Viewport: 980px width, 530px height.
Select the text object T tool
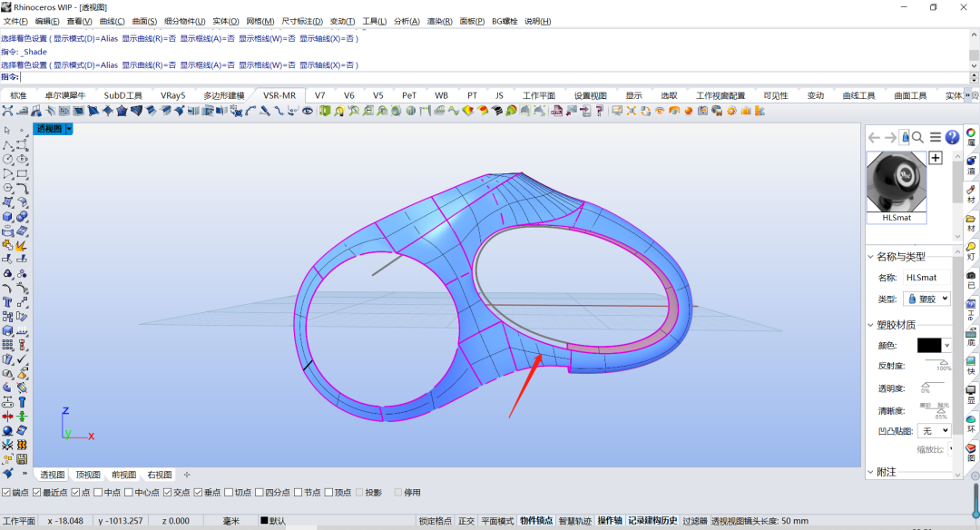7,301
